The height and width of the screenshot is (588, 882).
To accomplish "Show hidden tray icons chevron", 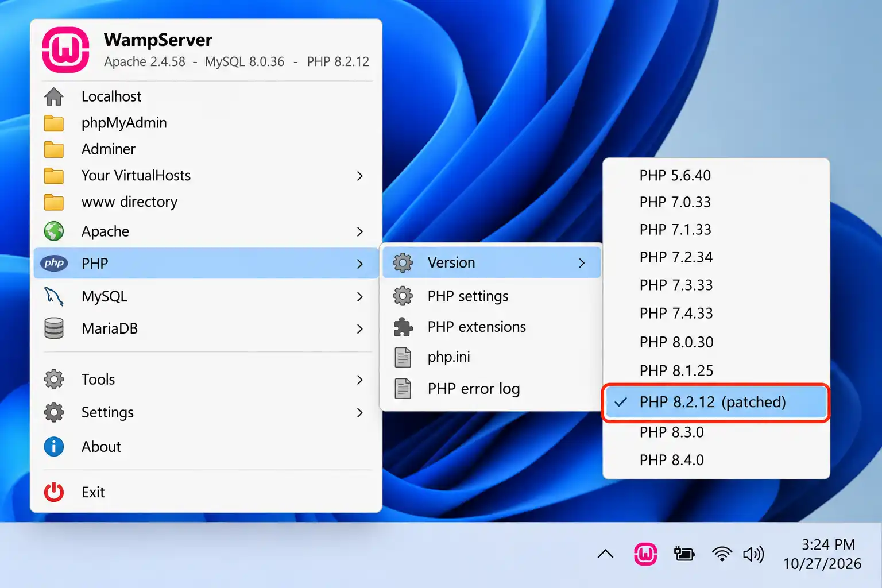I will pos(605,554).
